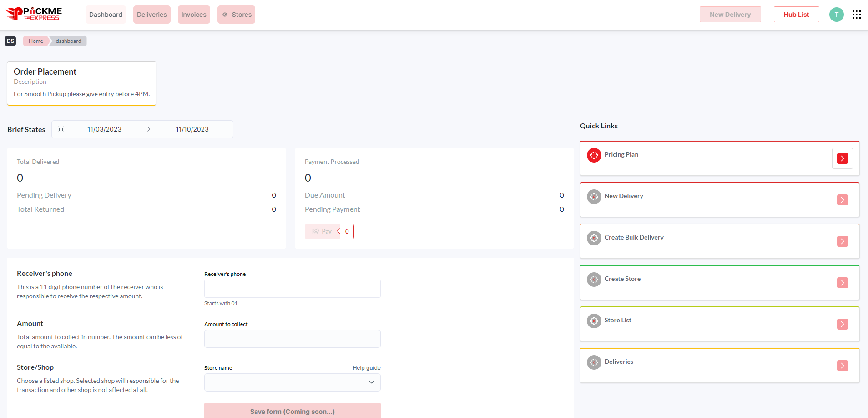Click the New Delivery quick link arrow
The height and width of the screenshot is (418, 868).
[x=842, y=200]
